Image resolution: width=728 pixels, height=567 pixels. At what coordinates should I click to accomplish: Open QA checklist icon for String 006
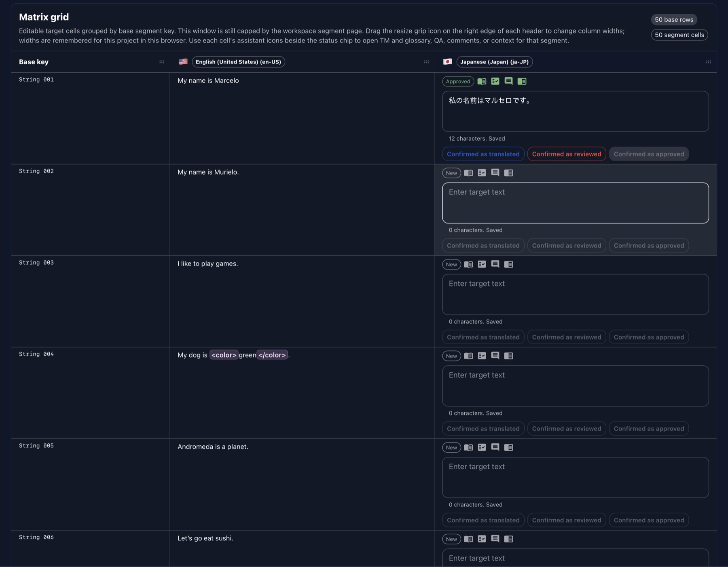(482, 539)
